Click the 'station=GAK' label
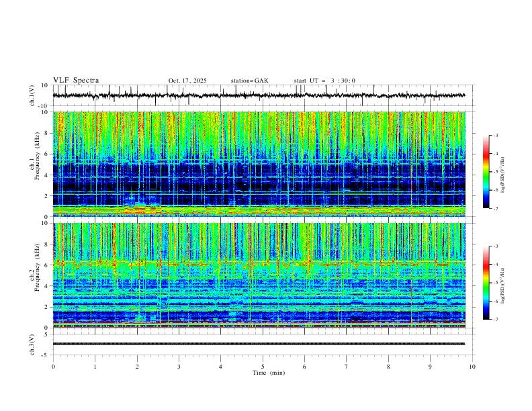Viewport: 532px width, 411px height. coord(249,81)
